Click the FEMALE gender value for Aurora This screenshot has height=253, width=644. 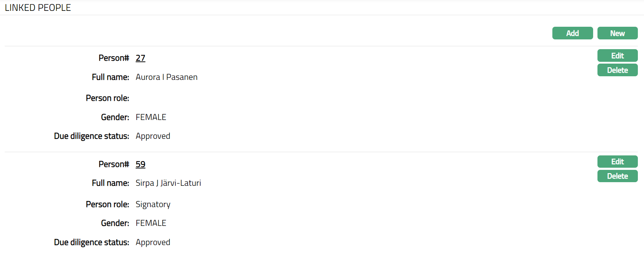[x=151, y=117]
